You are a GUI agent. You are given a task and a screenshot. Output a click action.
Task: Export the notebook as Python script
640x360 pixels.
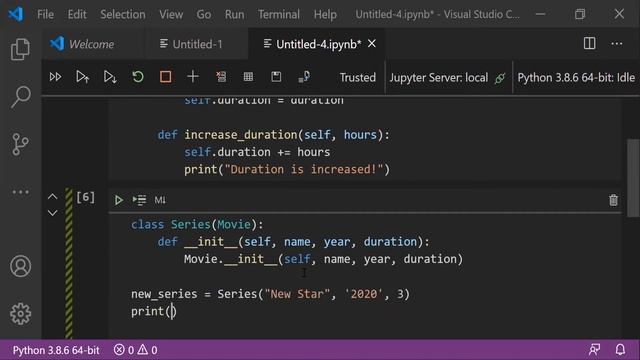coord(304,77)
